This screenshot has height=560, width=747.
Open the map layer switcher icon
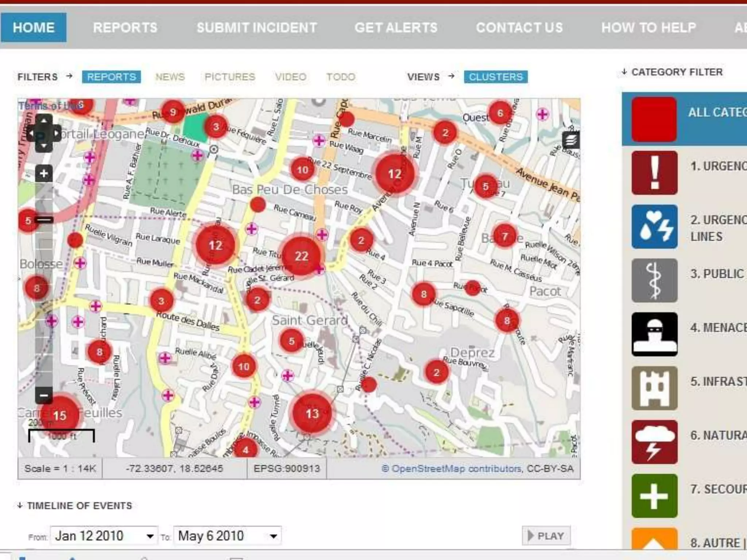pyautogui.click(x=571, y=141)
